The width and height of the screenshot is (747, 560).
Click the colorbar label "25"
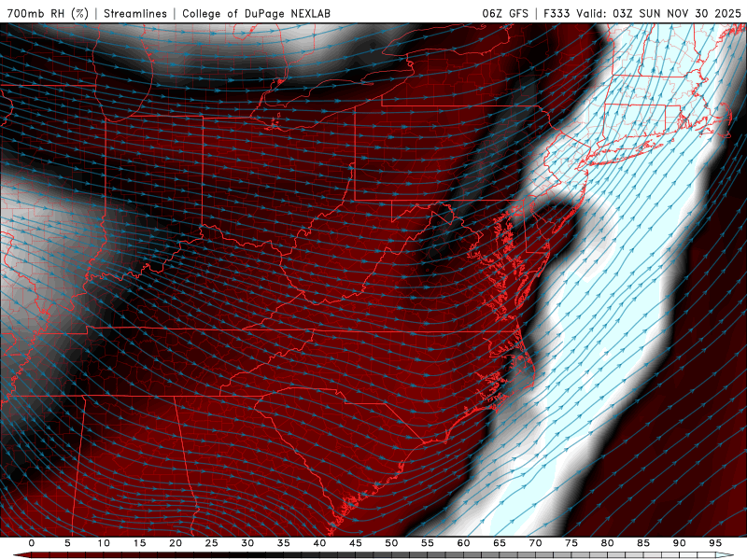click(212, 543)
